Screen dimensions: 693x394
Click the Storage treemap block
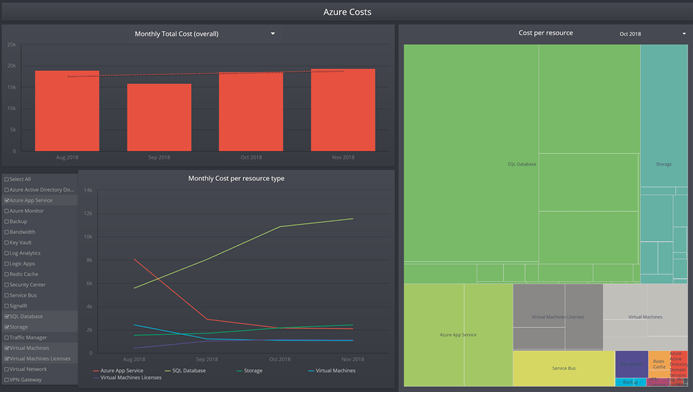(664, 164)
